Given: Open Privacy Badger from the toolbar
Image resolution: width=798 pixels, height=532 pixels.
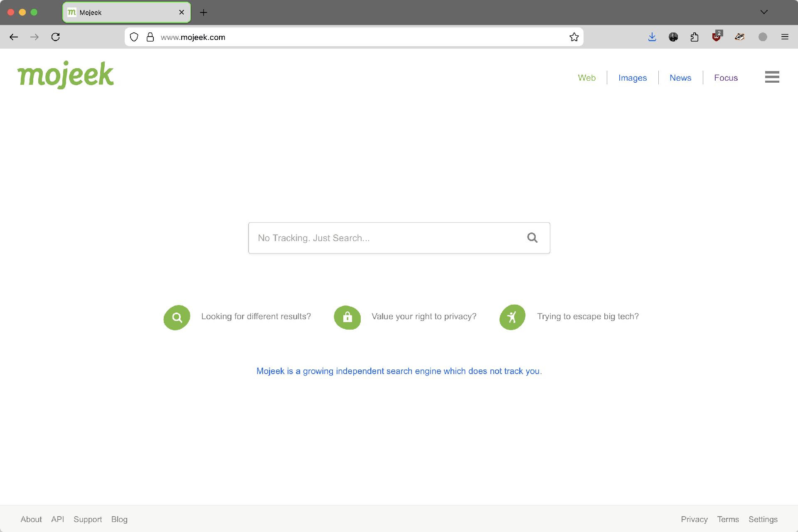Looking at the screenshot, I should [x=739, y=37].
